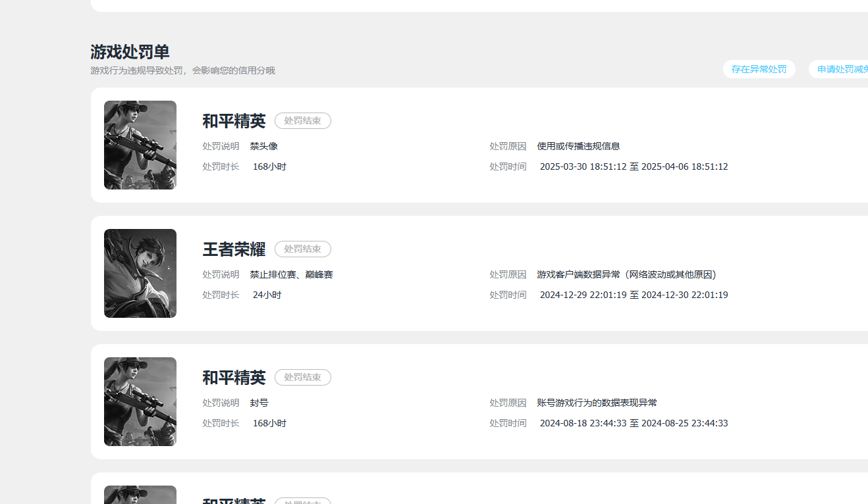Viewport: 868px width, 504px height.
Task: Select the 24小时 duration value
Action: point(267,295)
